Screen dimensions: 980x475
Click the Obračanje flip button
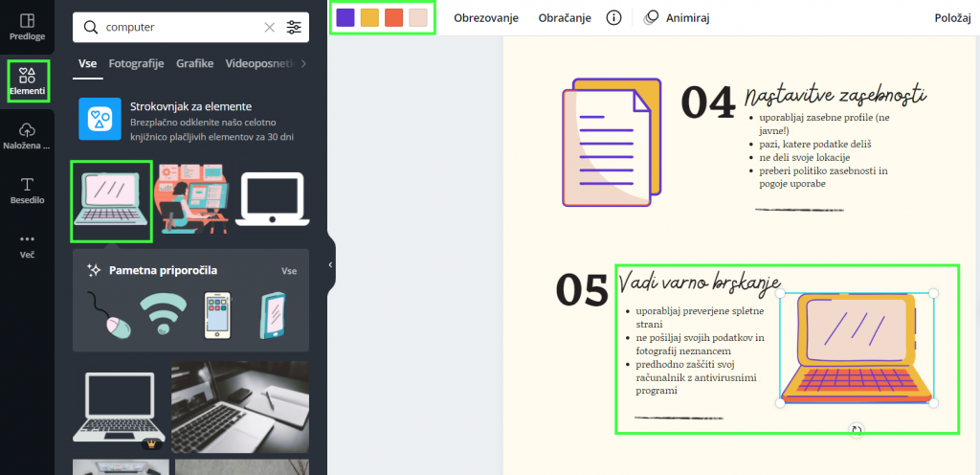(565, 17)
